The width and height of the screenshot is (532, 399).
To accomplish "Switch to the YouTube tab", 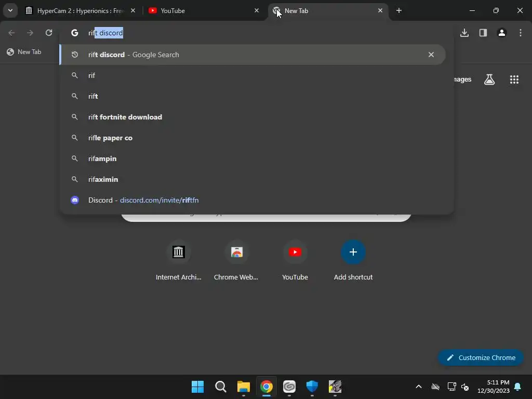I will pyautogui.click(x=203, y=10).
